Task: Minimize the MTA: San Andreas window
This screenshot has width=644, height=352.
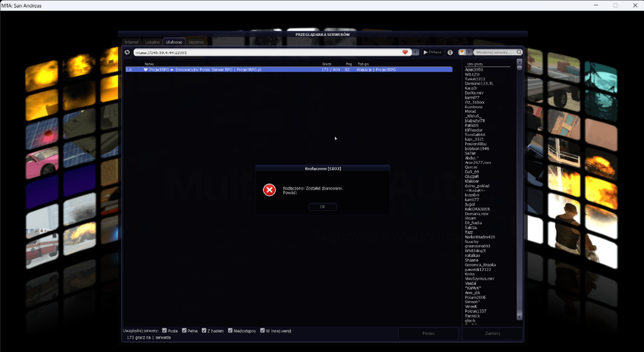Action: (596, 5)
